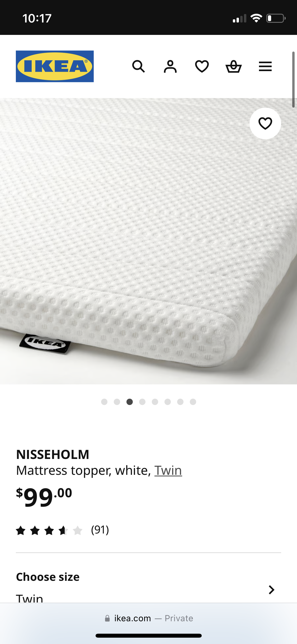Select the first image carousel dot
The image size is (297, 644).
click(x=104, y=402)
